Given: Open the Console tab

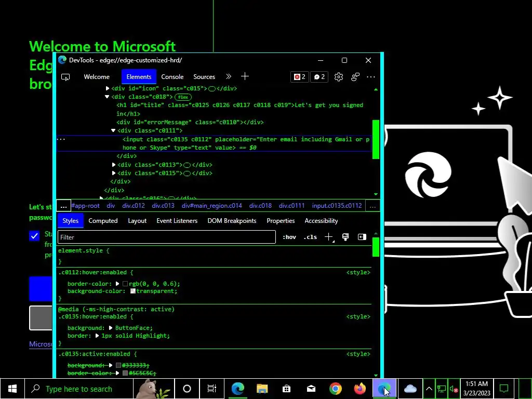Looking at the screenshot, I should (x=172, y=77).
